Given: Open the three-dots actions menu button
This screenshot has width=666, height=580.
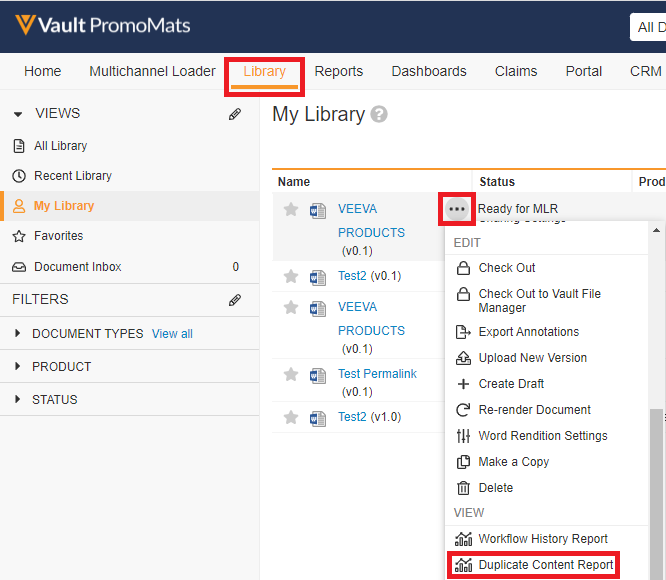Looking at the screenshot, I should 457,209.
